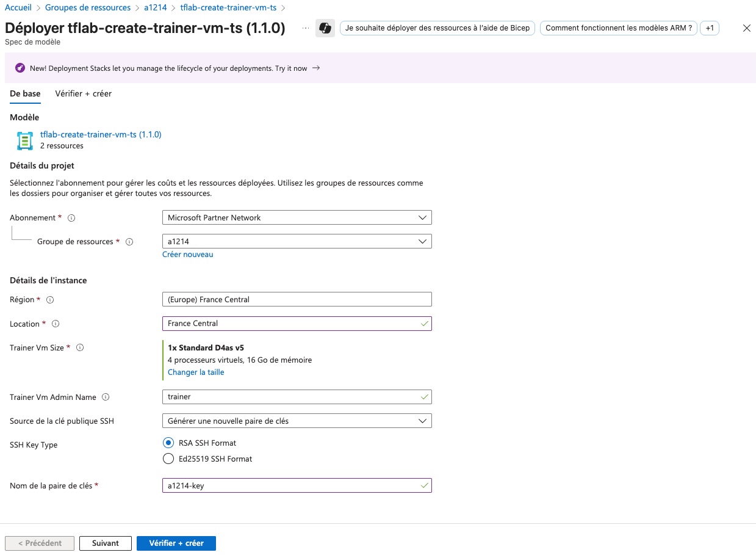
Task: Click info icon next to Location
Action: click(56, 324)
